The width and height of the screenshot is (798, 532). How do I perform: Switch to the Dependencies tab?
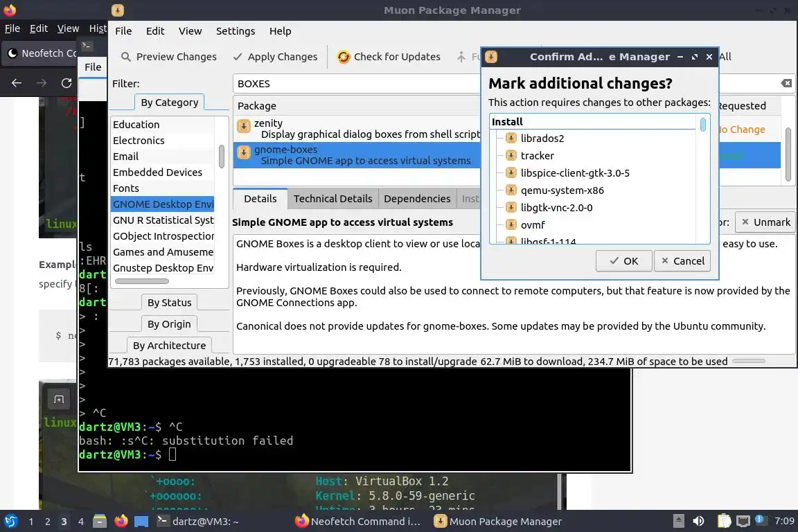coord(417,199)
